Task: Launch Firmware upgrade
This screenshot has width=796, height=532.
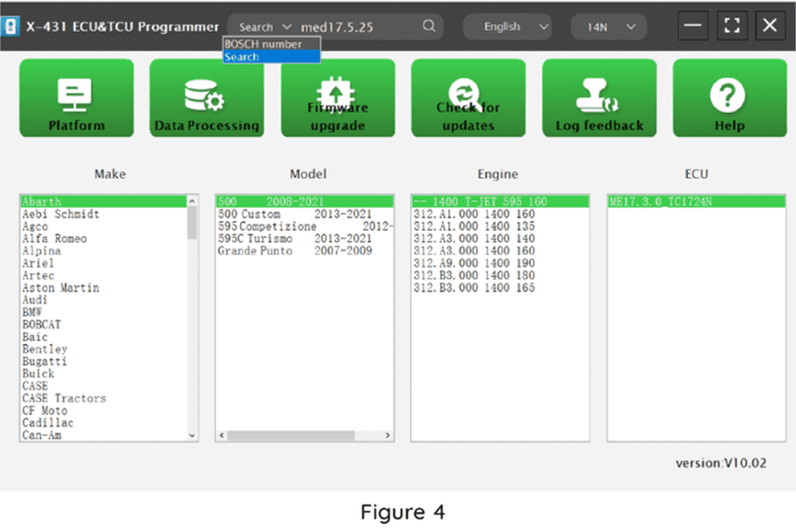Action: pyautogui.click(x=337, y=98)
